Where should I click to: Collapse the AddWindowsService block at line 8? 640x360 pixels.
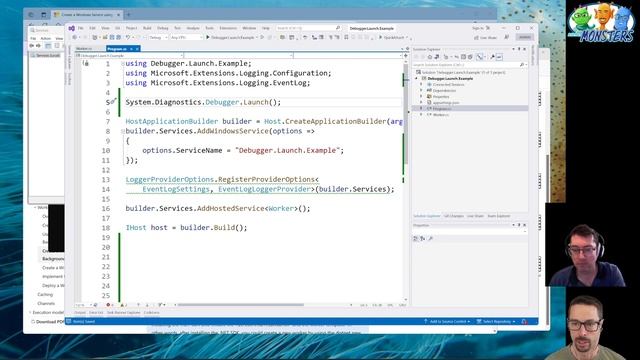coord(123,131)
